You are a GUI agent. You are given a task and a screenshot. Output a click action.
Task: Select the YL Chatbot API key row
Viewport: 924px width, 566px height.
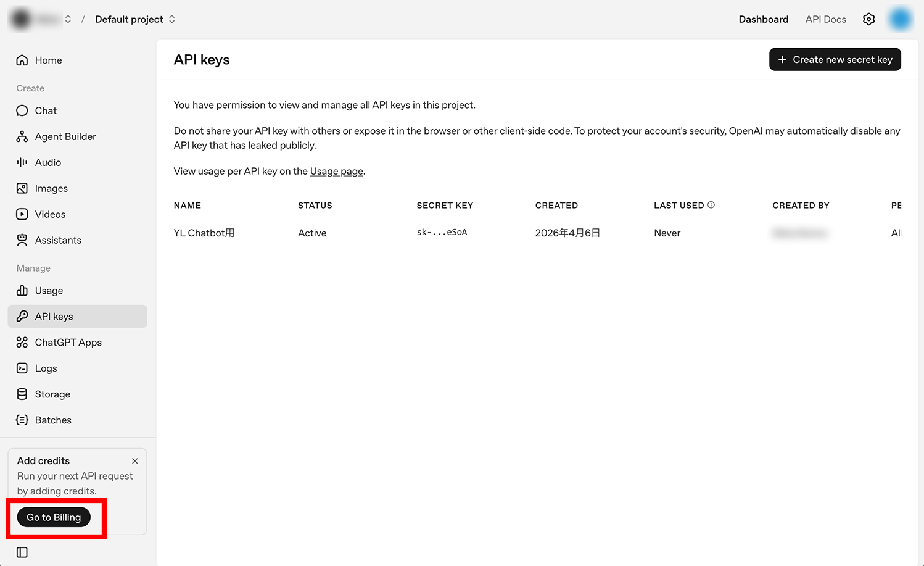pos(204,233)
